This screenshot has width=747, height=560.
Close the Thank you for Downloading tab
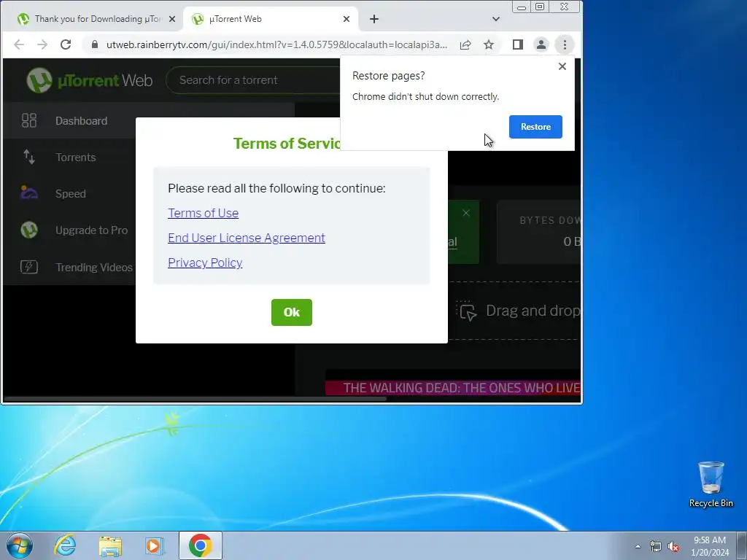172,19
